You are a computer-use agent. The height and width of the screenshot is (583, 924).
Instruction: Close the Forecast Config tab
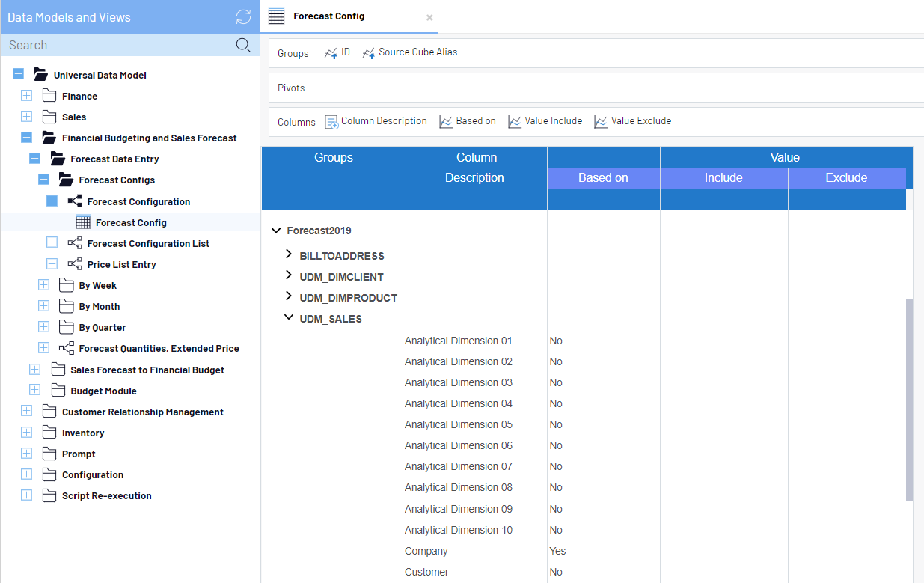tap(429, 17)
